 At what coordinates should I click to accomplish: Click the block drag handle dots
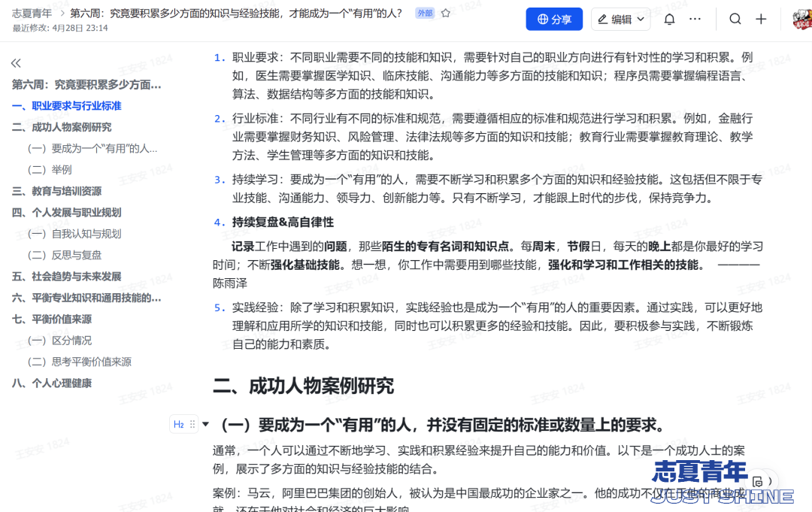tap(192, 425)
